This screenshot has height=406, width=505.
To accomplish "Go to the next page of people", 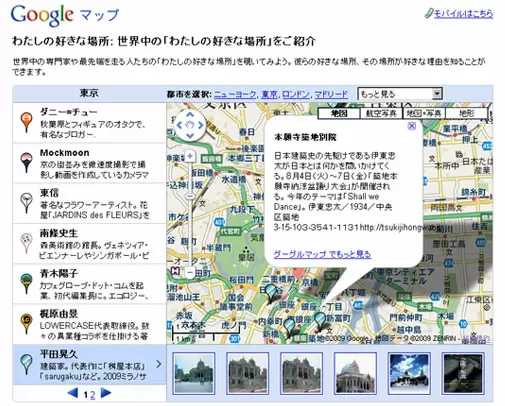I will [106, 393].
